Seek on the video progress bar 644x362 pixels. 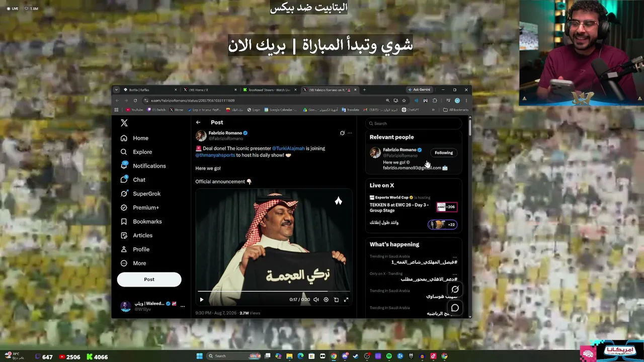(274, 291)
